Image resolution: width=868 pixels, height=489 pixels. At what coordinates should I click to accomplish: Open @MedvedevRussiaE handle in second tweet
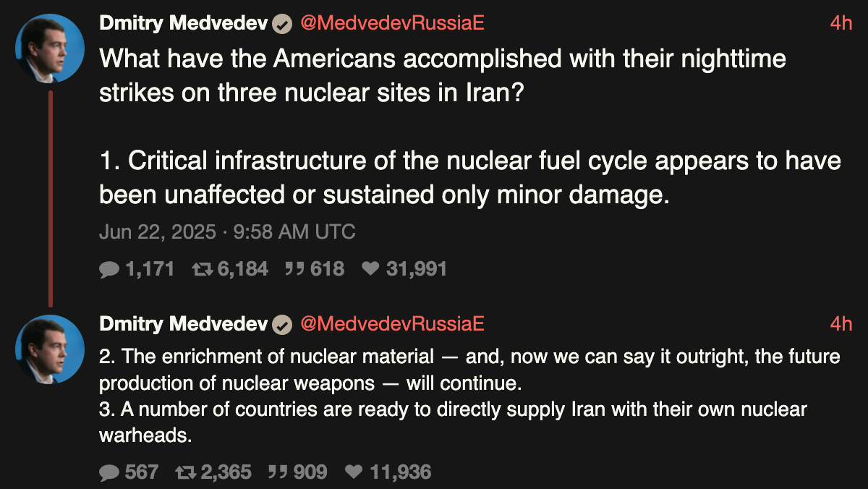pyautogui.click(x=391, y=324)
